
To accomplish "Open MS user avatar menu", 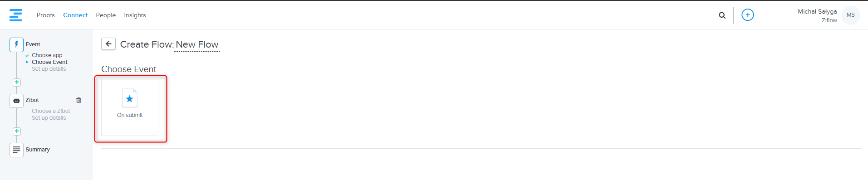I will click(x=850, y=15).
